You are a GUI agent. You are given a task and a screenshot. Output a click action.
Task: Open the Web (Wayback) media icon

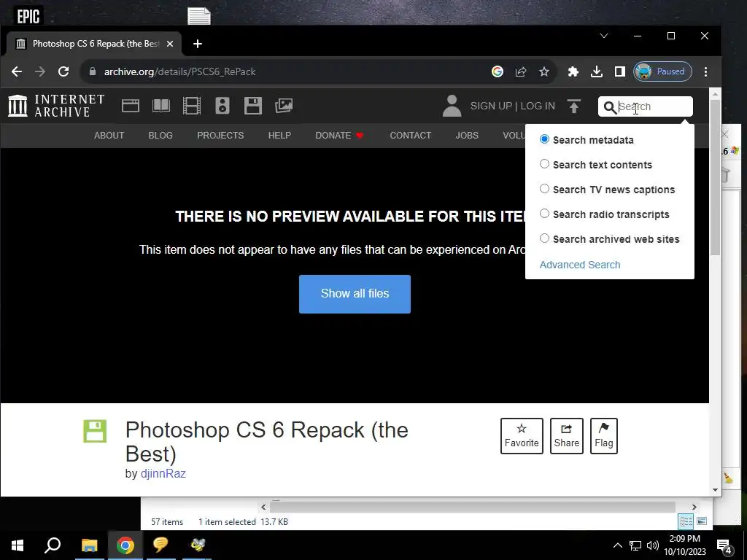pyautogui.click(x=131, y=106)
